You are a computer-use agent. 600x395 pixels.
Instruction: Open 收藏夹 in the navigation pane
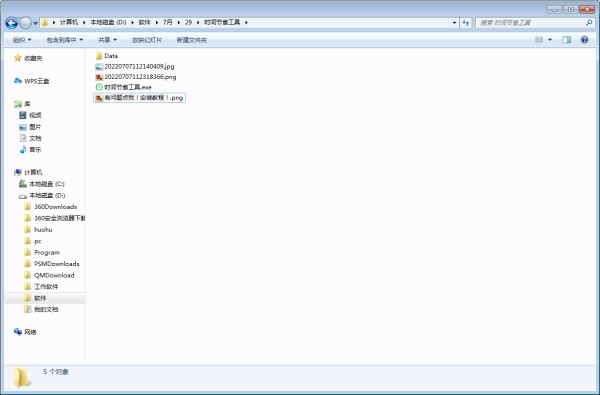28,58
